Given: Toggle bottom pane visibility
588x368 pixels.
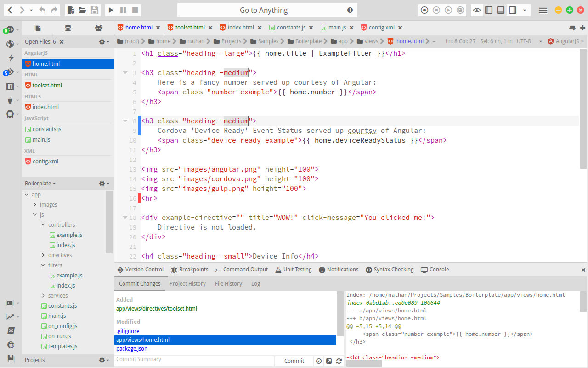Looking at the screenshot, I should (x=500, y=10).
